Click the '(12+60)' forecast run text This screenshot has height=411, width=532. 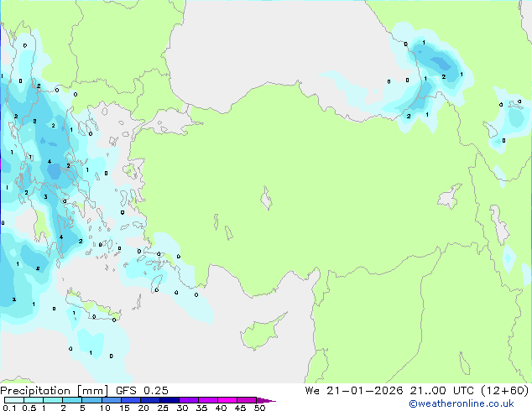point(505,391)
